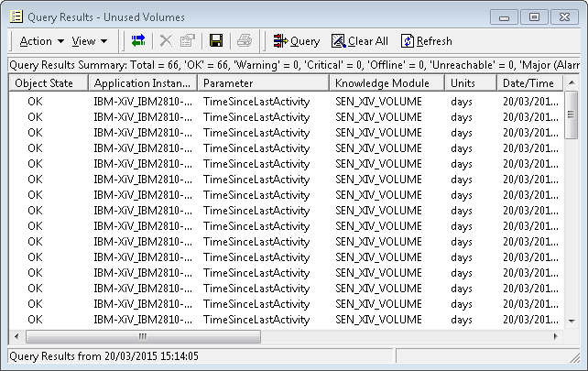Viewport: 588px width, 371px height.
Task: Maximize the Query Results window
Action: point(534,17)
